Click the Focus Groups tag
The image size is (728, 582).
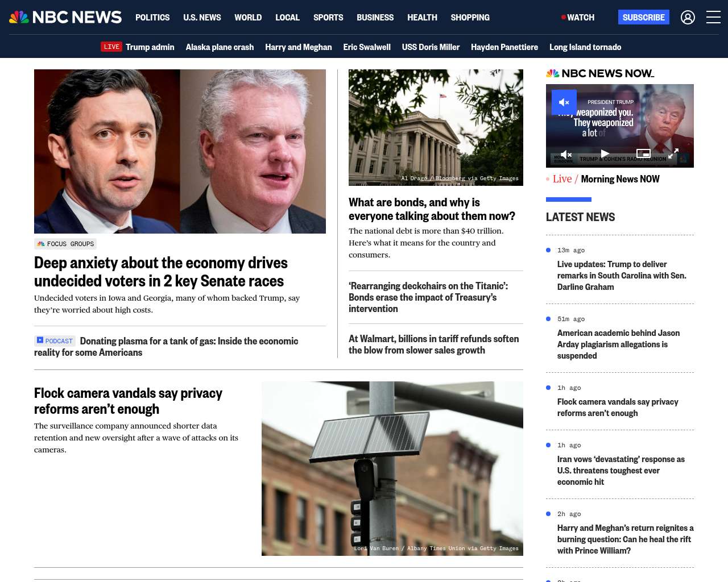(65, 244)
